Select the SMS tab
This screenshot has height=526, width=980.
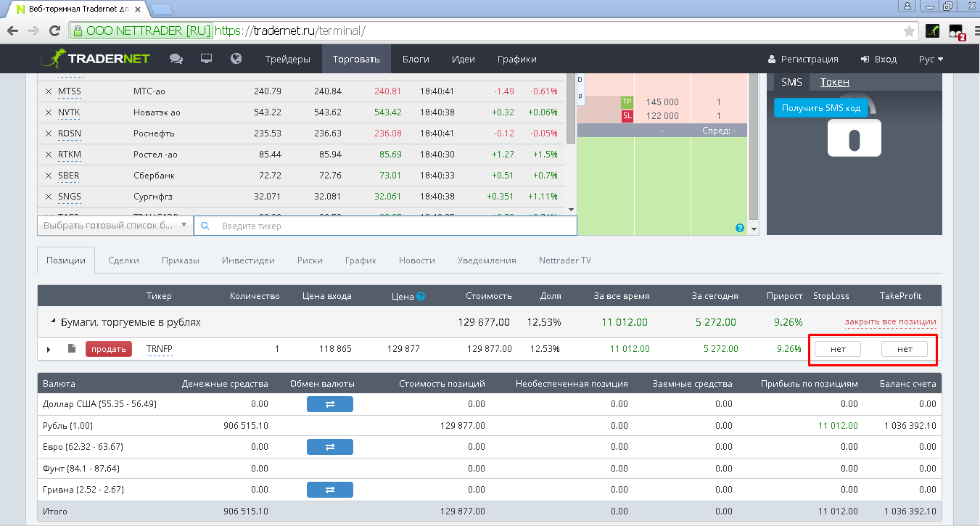pyautogui.click(x=791, y=82)
